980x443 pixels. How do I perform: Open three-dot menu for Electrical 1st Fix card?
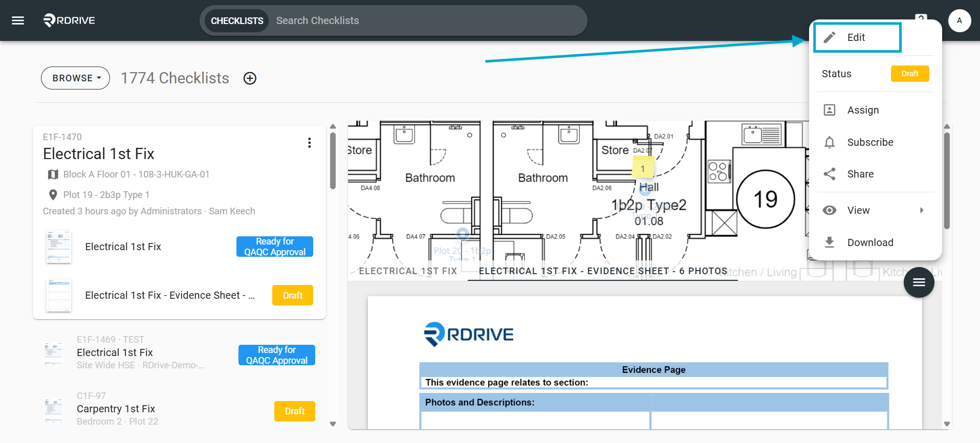click(x=309, y=143)
